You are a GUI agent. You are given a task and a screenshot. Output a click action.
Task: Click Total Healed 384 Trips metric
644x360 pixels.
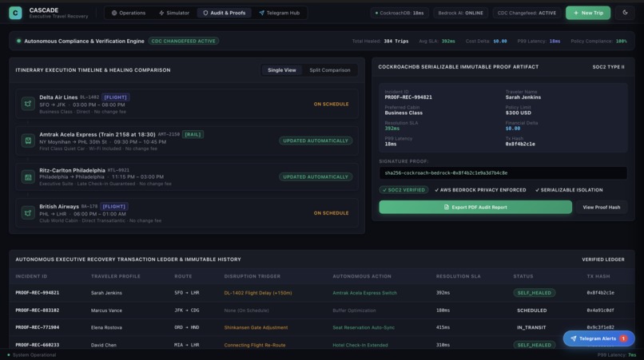380,41
